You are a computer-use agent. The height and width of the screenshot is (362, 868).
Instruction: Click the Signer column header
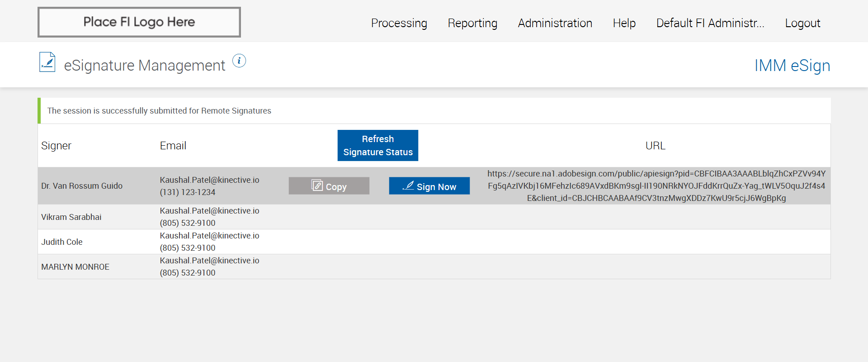(56, 146)
